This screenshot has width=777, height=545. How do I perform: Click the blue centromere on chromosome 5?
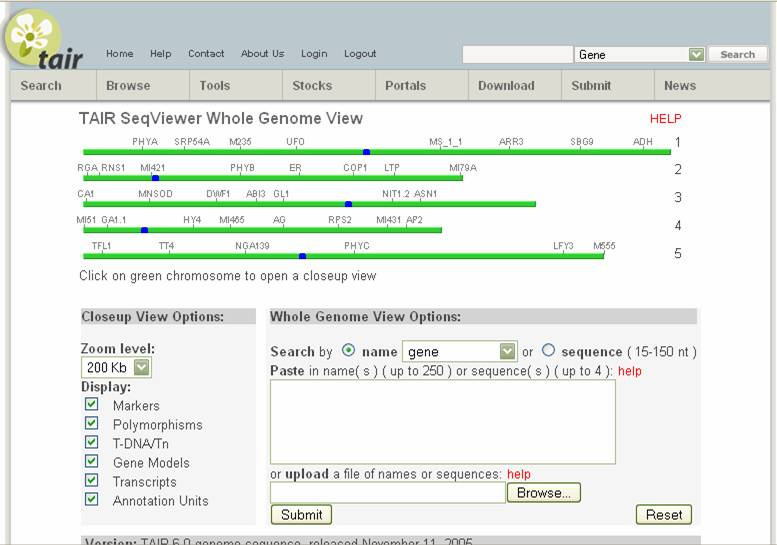tap(302, 256)
